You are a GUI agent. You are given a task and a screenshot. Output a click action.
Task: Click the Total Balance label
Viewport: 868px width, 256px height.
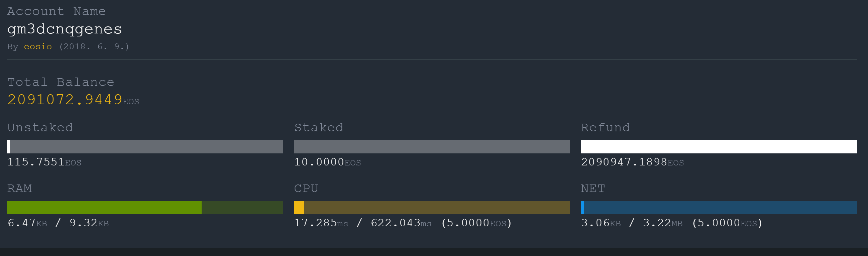(x=61, y=82)
